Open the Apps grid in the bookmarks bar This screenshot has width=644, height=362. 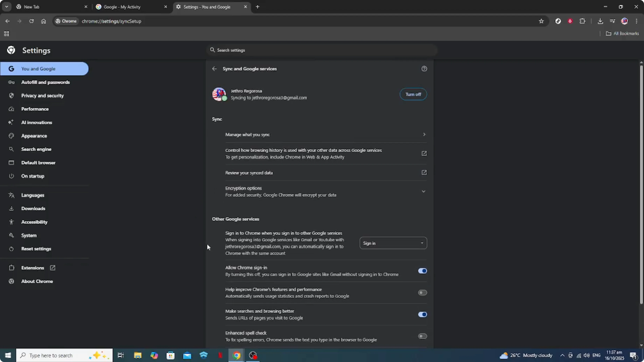click(x=7, y=33)
